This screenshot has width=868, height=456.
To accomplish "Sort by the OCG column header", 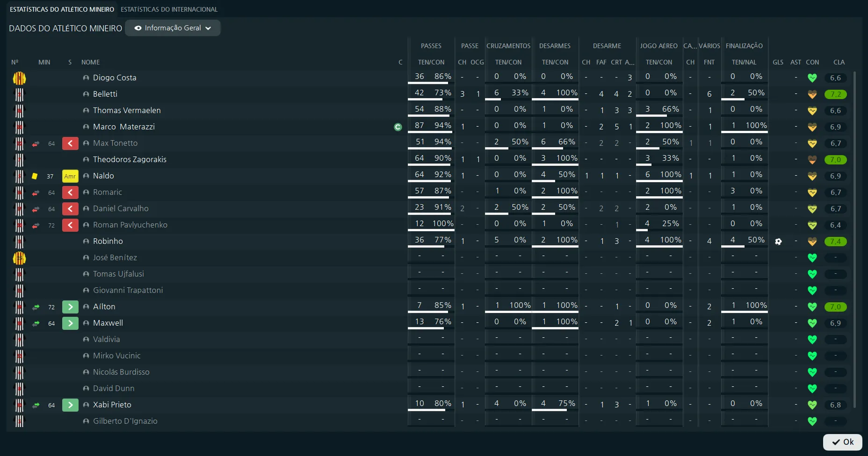I will point(477,62).
